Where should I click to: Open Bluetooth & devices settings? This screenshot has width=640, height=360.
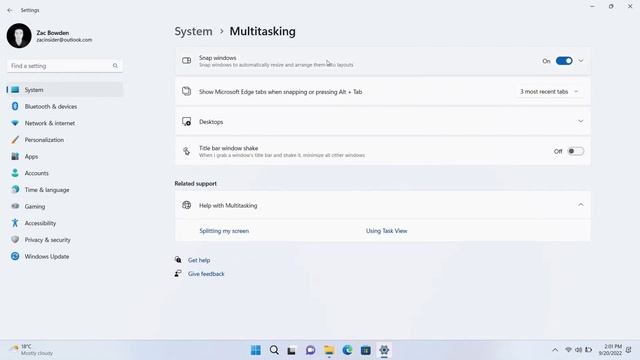tap(64, 107)
